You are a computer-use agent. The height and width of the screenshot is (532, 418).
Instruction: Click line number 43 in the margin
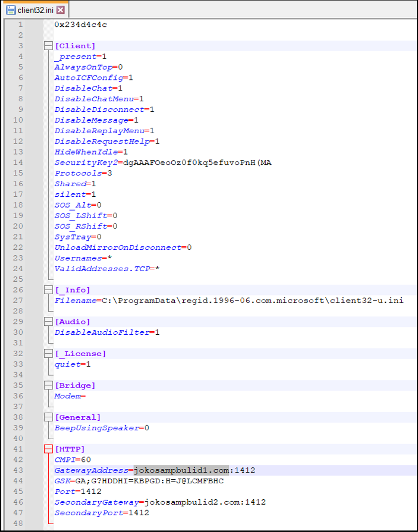tap(18, 470)
